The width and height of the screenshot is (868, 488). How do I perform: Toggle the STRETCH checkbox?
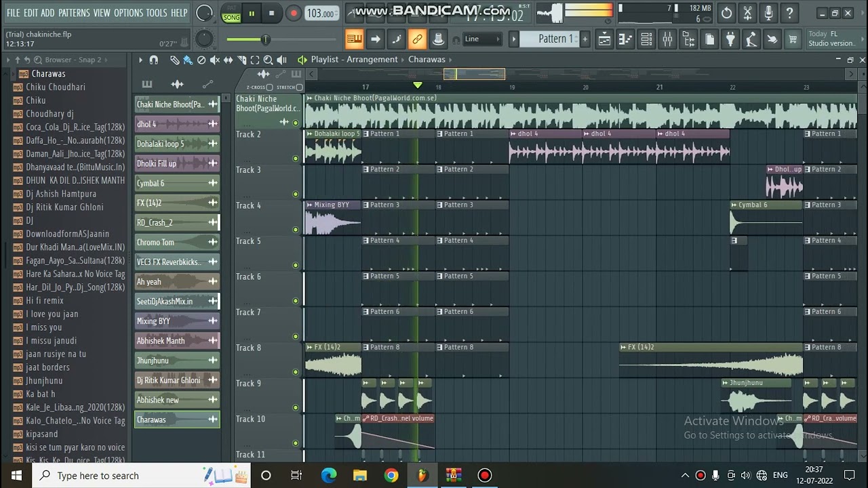coord(299,87)
